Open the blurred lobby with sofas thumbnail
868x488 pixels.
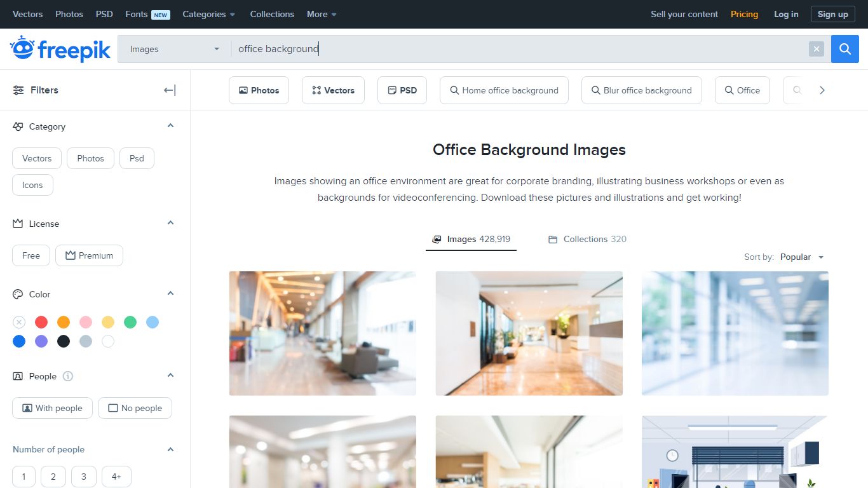pos(323,334)
